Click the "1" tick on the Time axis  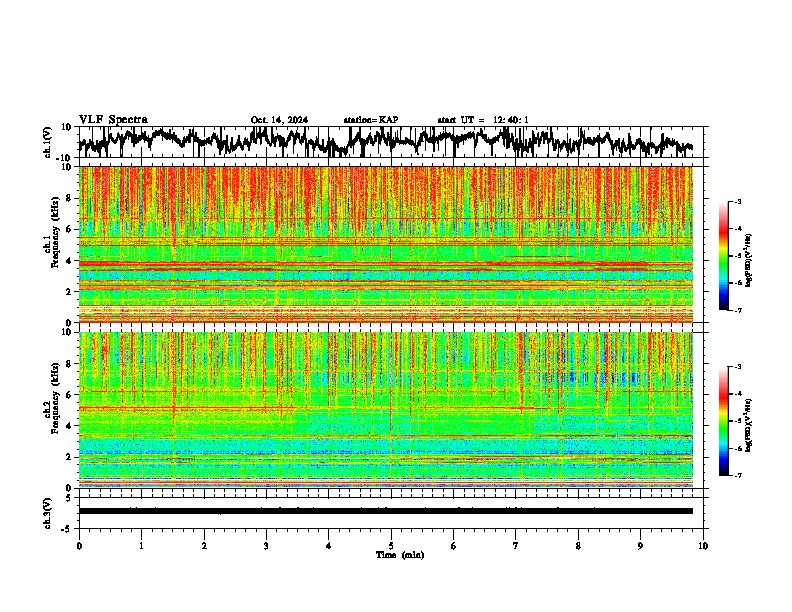tap(141, 546)
